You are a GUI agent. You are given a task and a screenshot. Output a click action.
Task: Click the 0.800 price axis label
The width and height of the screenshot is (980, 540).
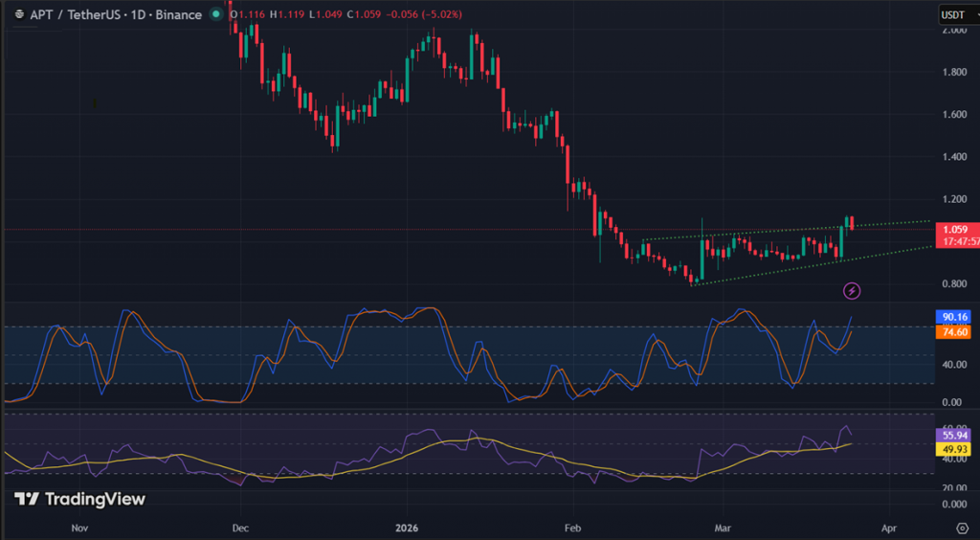954,283
